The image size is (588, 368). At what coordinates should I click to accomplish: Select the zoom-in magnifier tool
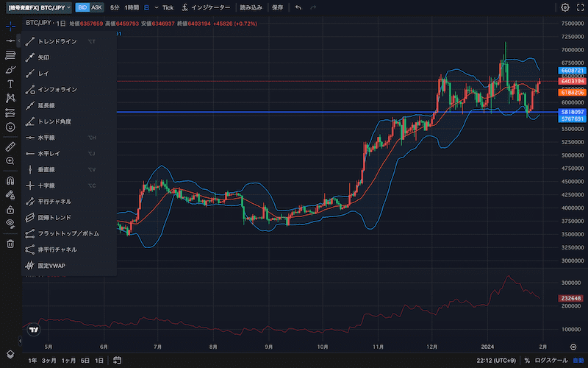(x=10, y=161)
